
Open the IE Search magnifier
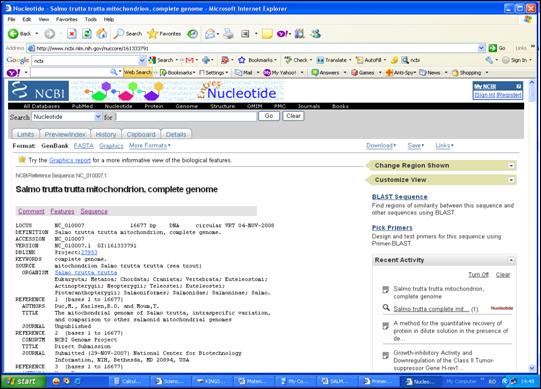[118, 33]
